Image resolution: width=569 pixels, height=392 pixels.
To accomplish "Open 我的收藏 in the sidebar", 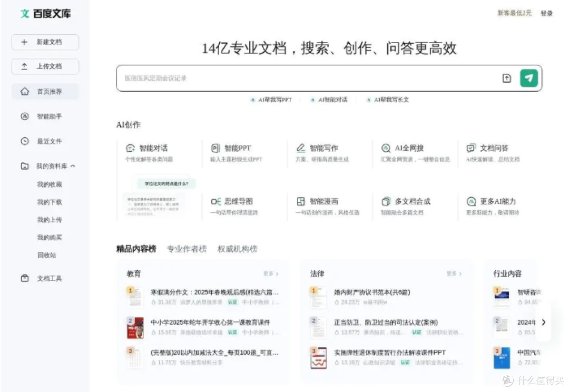I will click(50, 184).
